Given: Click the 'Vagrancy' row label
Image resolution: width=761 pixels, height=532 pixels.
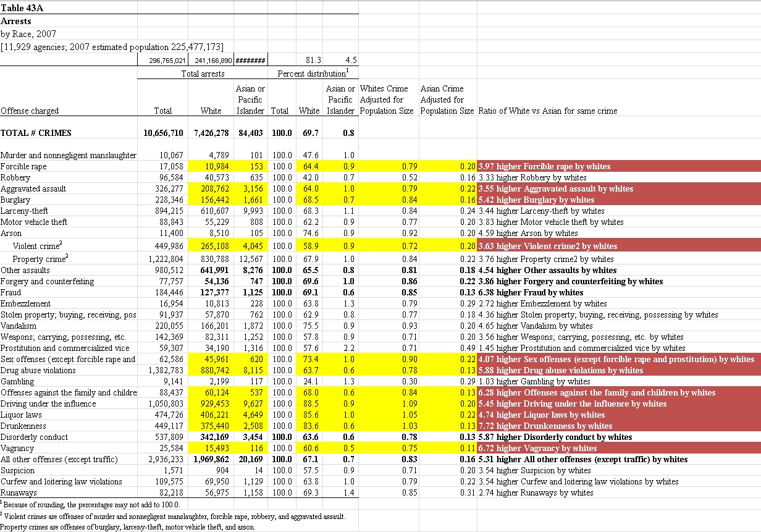Looking at the screenshot, I should pyautogui.click(x=18, y=448).
